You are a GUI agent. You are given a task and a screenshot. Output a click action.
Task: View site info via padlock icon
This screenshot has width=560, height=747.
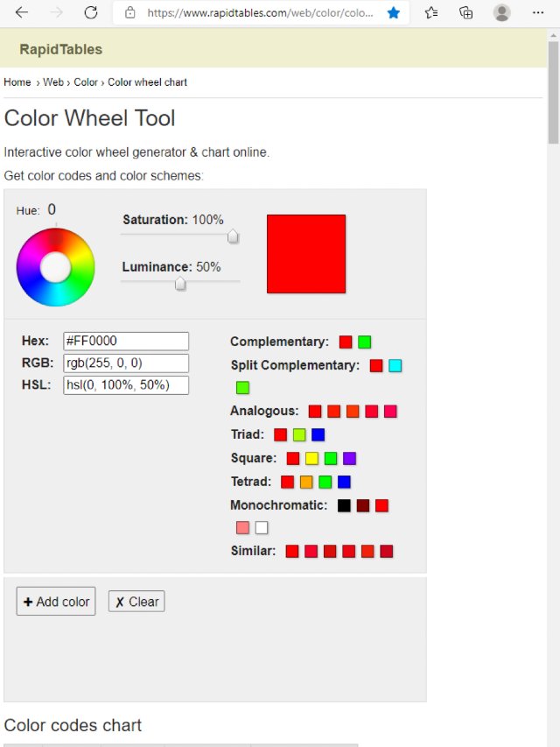[x=130, y=13]
